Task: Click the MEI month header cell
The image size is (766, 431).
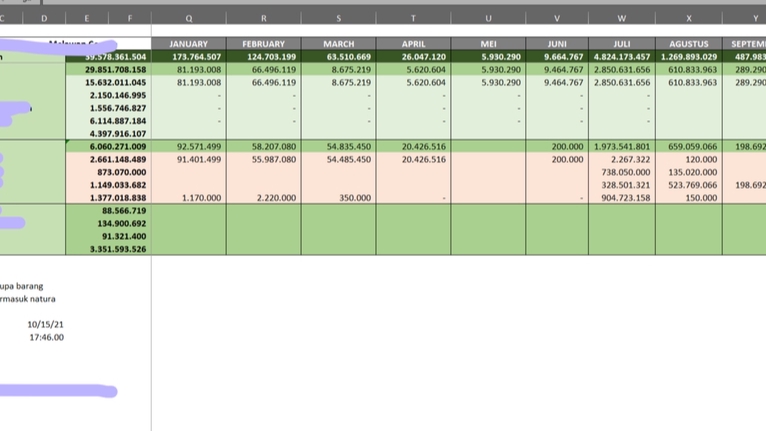Action: tap(488, 43)
